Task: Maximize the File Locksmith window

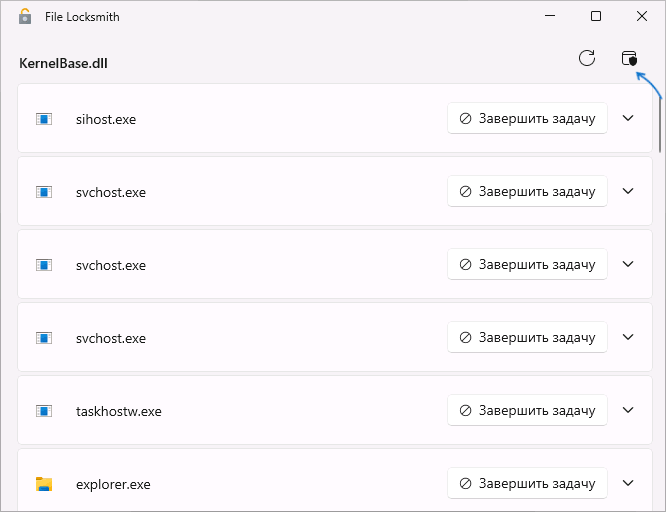Action: (x=596, y=16)
